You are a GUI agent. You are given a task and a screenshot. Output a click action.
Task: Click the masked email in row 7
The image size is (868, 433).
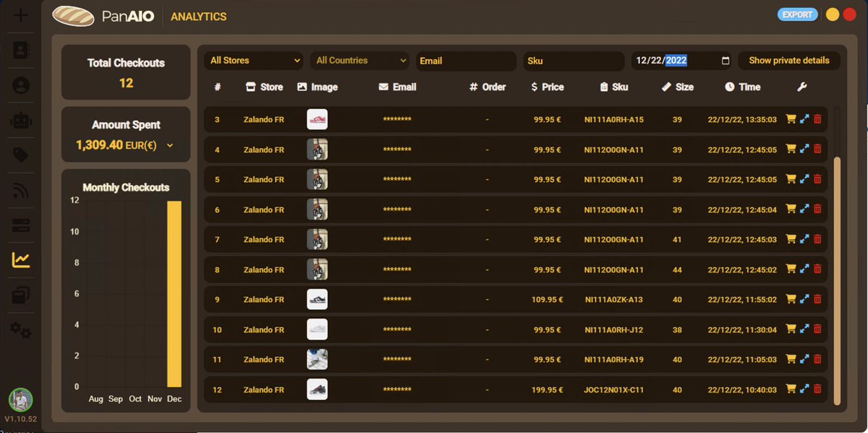click(397, 240)
